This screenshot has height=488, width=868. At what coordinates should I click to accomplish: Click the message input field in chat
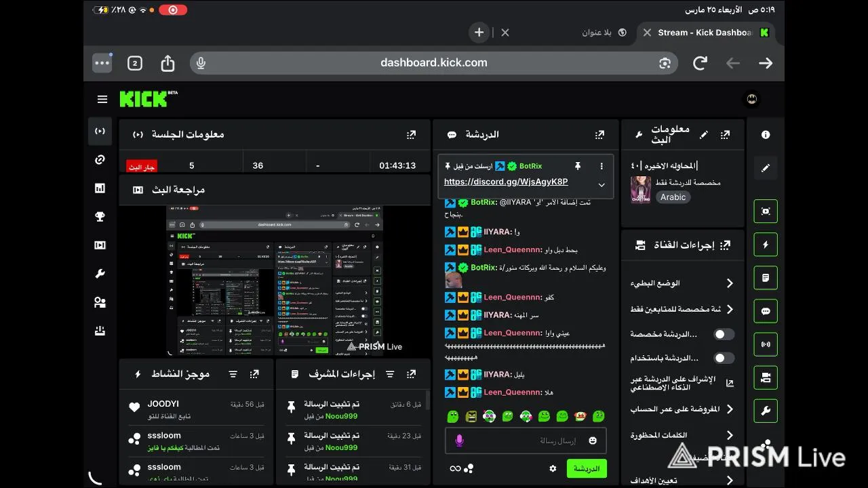pos(526,441)
